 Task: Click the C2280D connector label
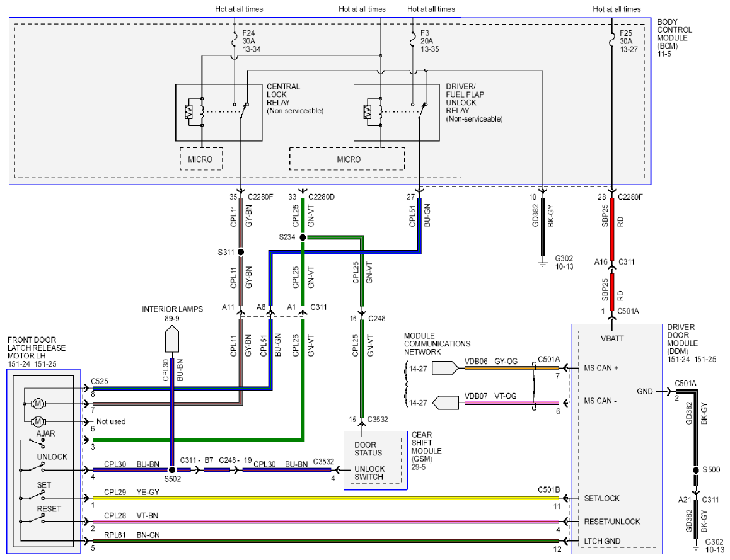322,197
